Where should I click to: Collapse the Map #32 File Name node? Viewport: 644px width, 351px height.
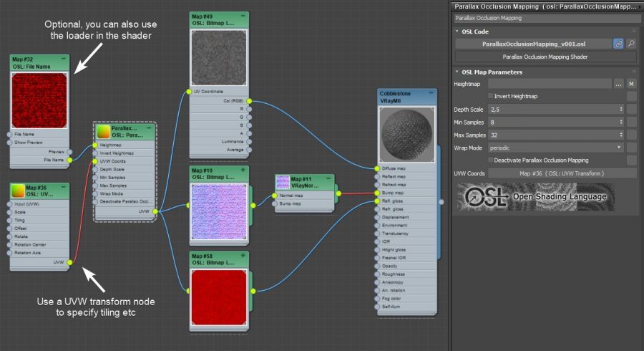63,58
